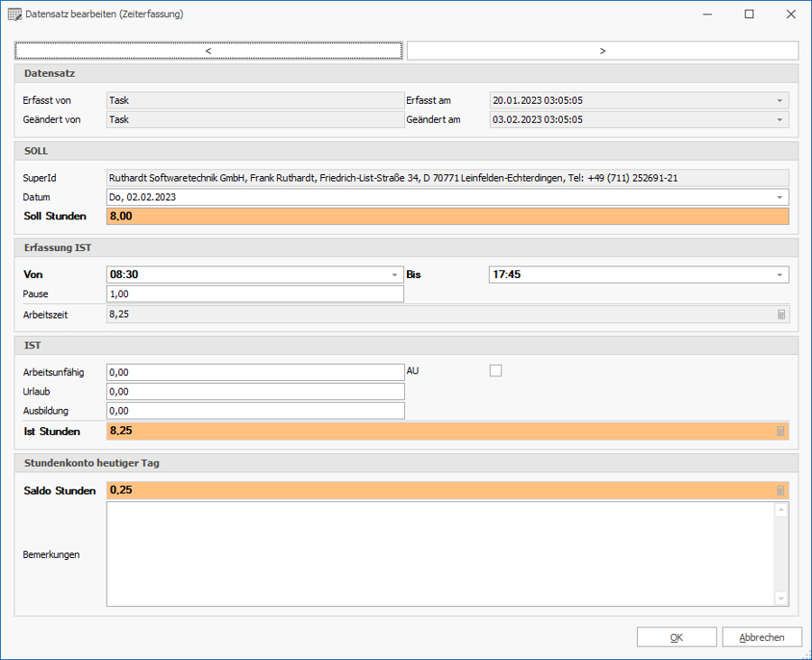Toggle the AU checkbox
The height and width of the screenshot is (660, 812).
[x=495, y=370]
